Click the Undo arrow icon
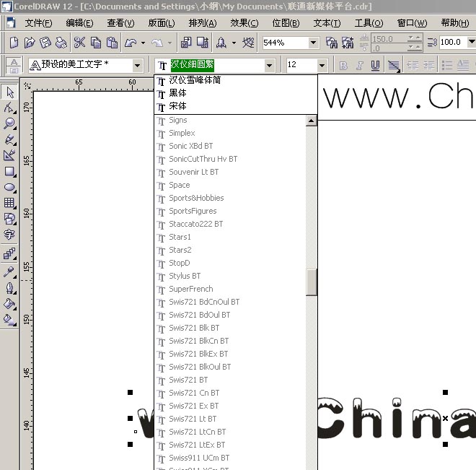 131,43
